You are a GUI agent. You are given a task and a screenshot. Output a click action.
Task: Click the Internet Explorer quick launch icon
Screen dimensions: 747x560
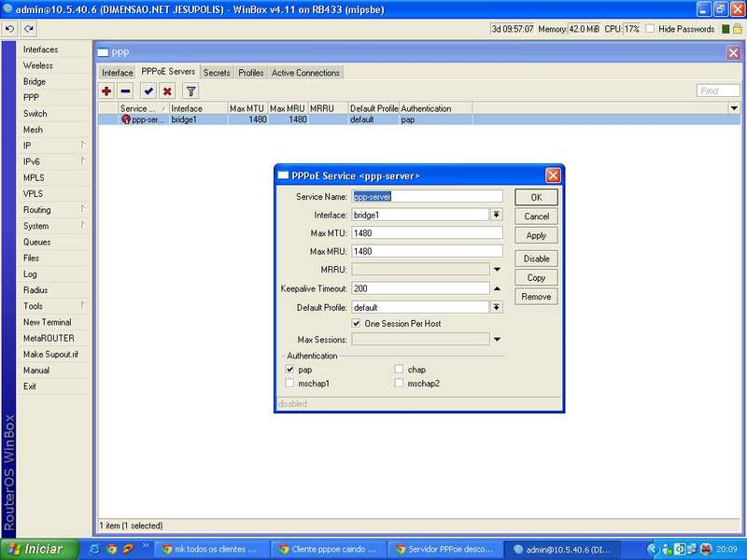(x=95, y=549)
